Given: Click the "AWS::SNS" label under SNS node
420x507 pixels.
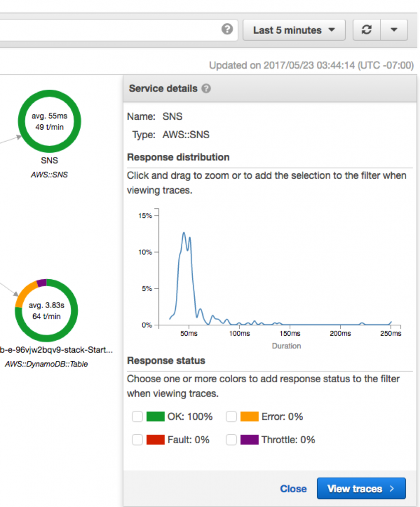Looking at the screenshot, I should tap(49, 175).
